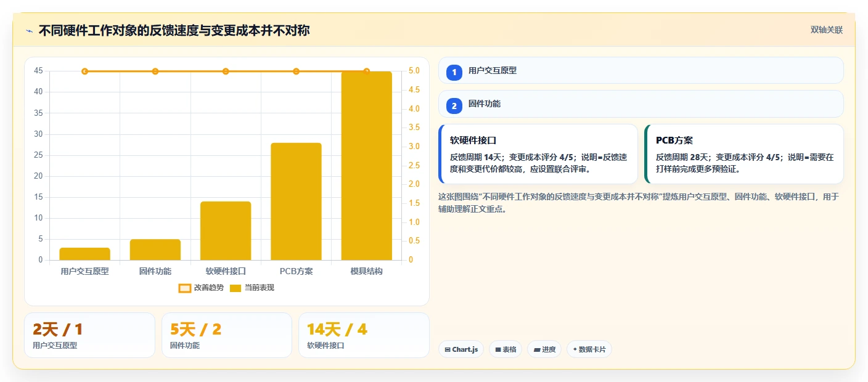868x382 pixels.
Task: Click the 5天 / 2 stat value
Action: [195, 330]
